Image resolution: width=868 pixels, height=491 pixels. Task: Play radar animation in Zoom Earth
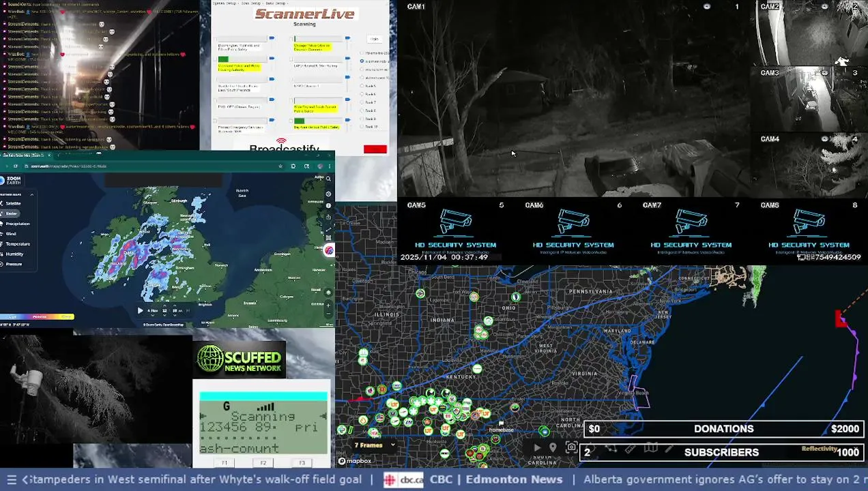click(x=141, y=310)
